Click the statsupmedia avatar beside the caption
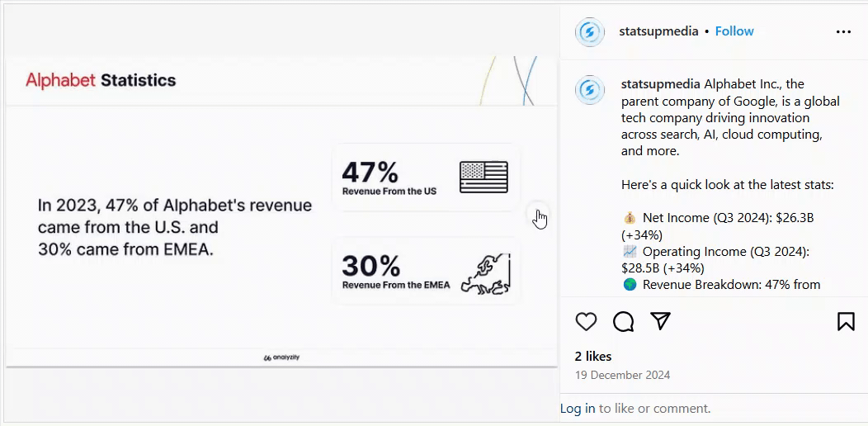This screenshot has width=868, height=426. click(590, 90)
